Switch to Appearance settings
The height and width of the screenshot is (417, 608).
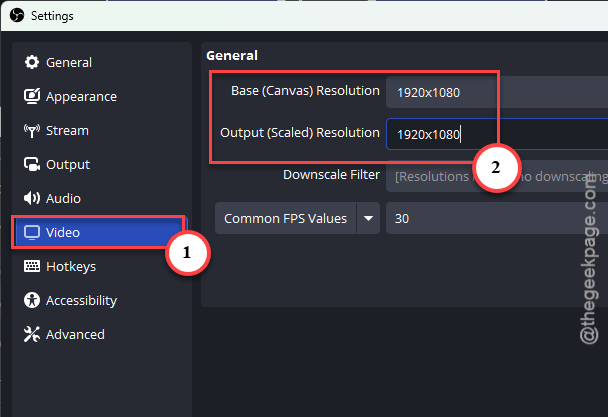(102, 96)
